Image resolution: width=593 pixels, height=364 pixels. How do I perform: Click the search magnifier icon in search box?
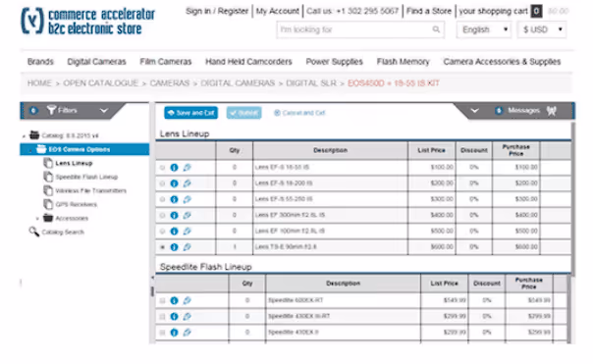[x=436, y=29]
